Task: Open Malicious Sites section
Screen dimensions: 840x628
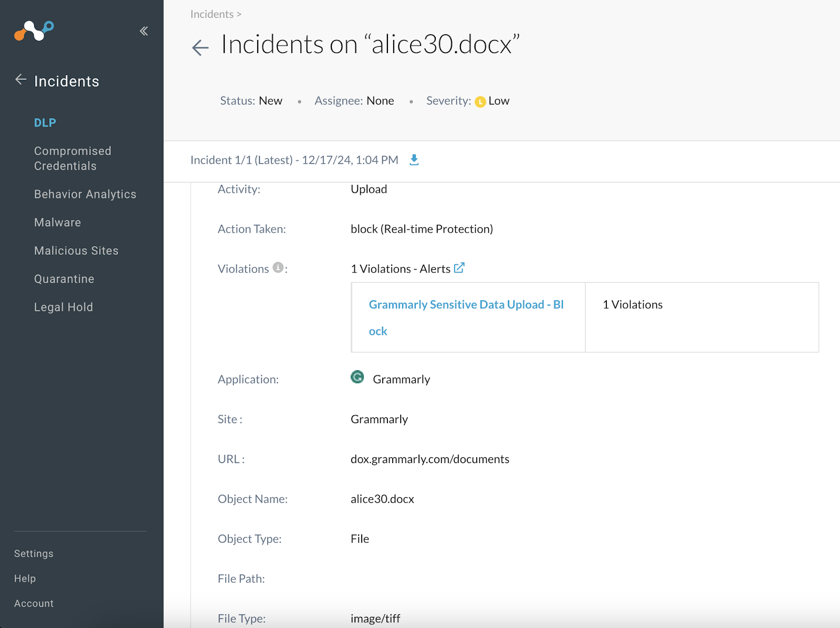Action: coord(76,251)
